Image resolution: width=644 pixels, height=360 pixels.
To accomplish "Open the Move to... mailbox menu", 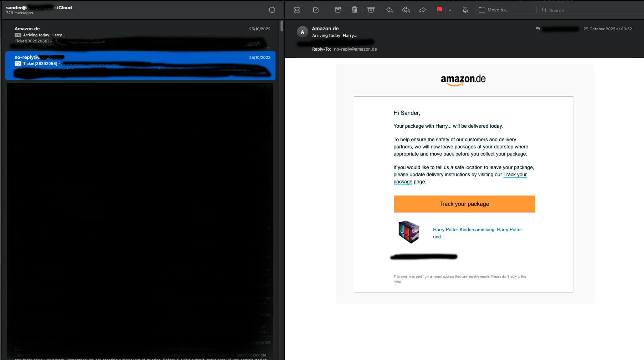I will click(506, 10).
